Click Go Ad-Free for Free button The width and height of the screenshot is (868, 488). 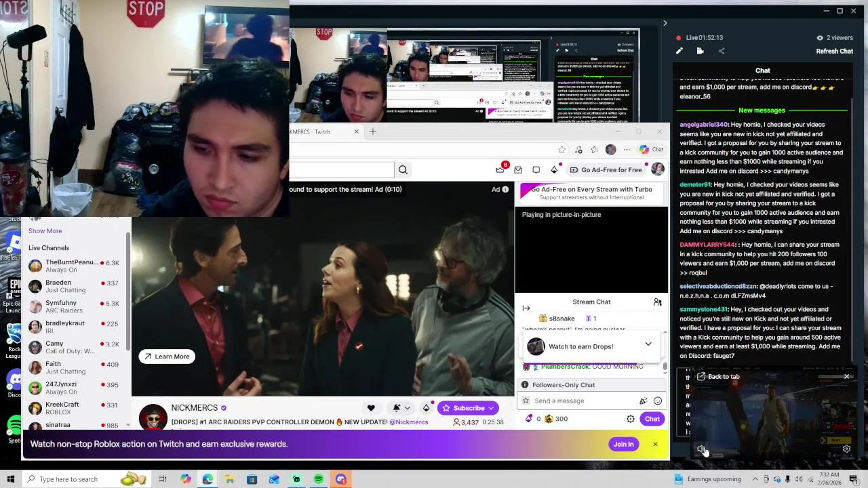pyautogui.click(x=606, y=170)
